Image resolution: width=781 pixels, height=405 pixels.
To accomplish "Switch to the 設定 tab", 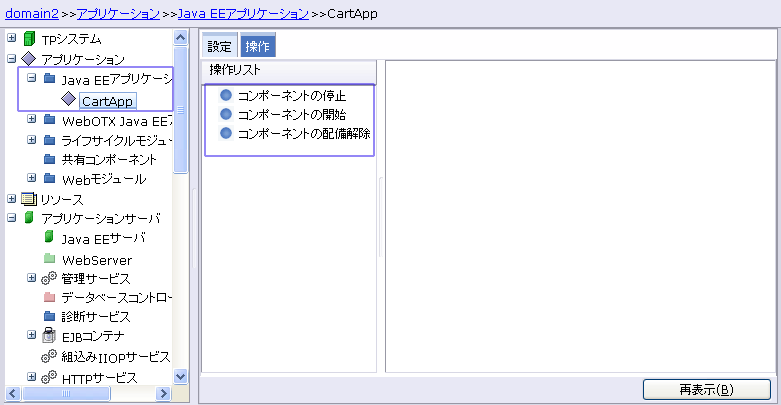I will 219,47.
